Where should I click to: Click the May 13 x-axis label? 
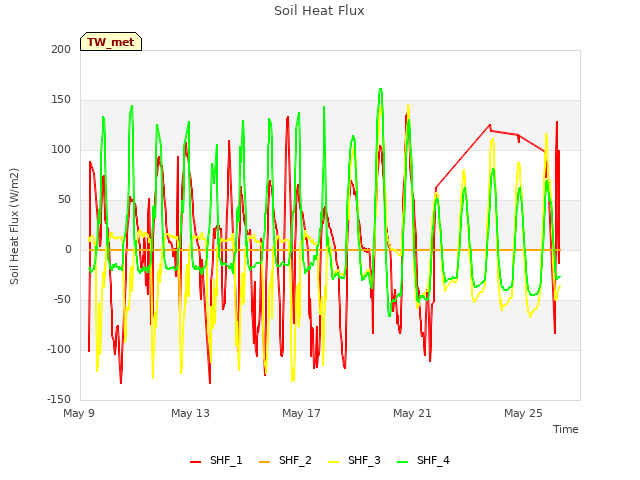(190, 413)
